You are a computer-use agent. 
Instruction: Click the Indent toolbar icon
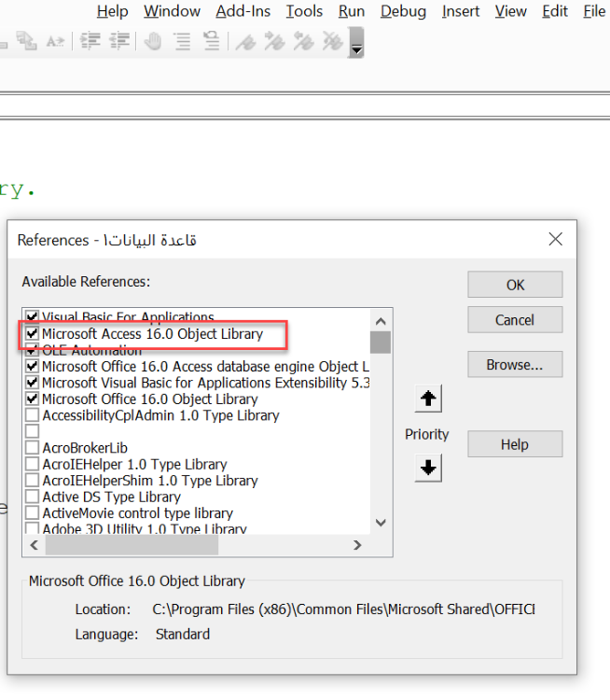[x=90, y=41]
